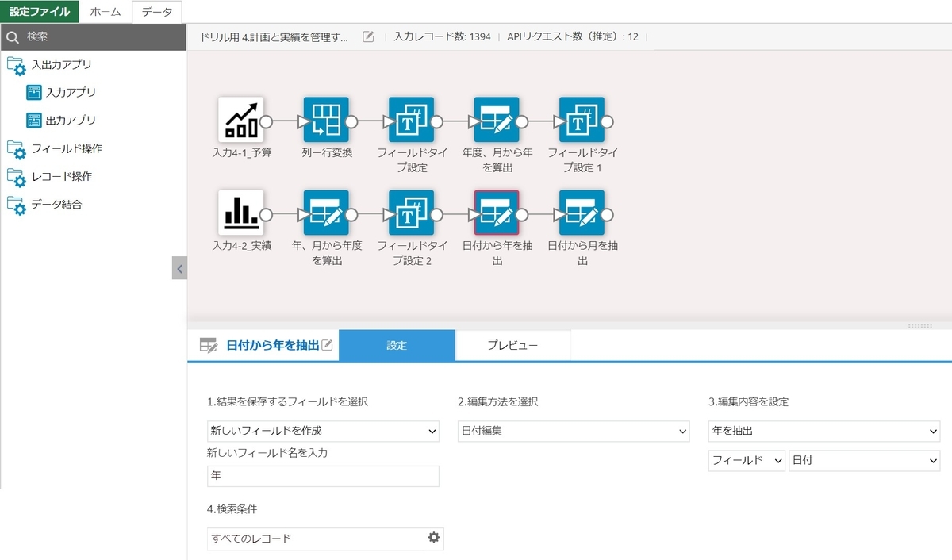This screenshot has width=952, height=560.
Task: Click the 入力アプリ icon in the sidebar
Action: [x=33, y=92]
